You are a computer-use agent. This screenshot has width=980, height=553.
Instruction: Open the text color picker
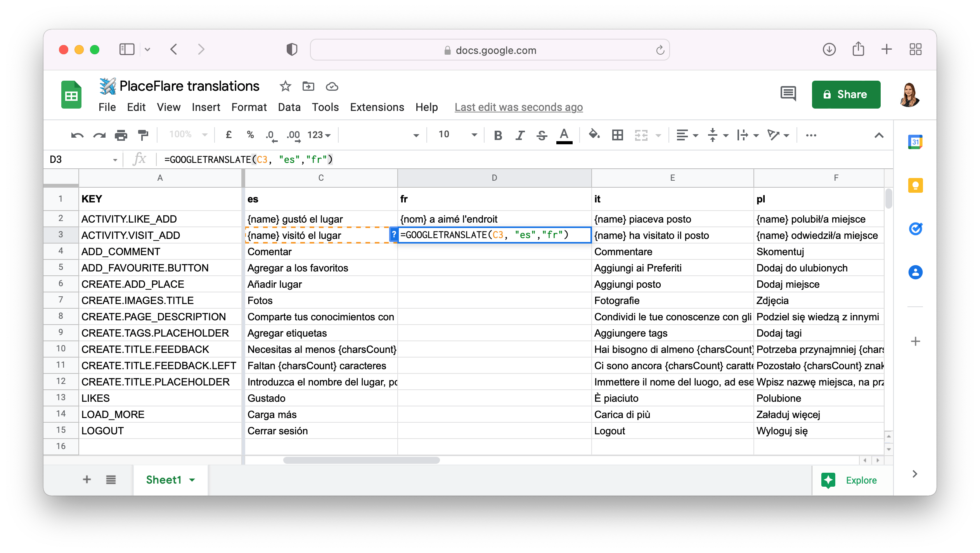coord(564,136)
